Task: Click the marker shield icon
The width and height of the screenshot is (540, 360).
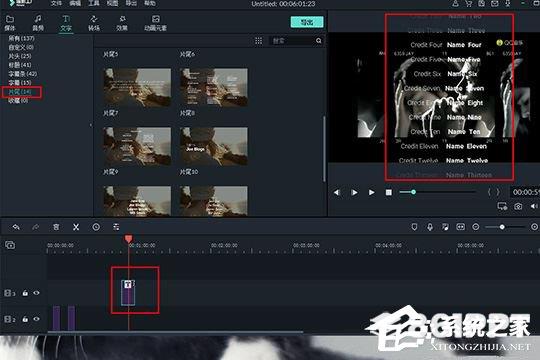Action: [414, 227]
